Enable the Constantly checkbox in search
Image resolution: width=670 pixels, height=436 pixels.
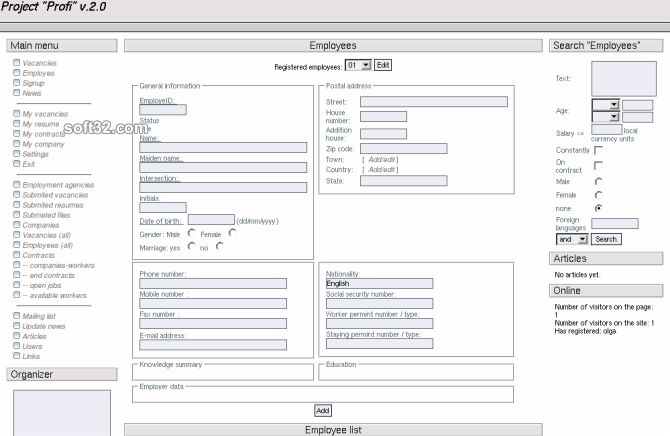pyautogui.click(x=599, y=150)
